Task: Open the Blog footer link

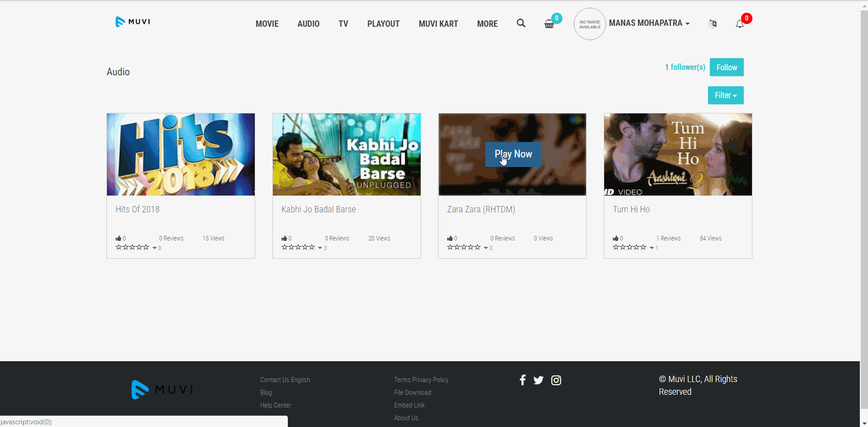Action: point(266,393)
